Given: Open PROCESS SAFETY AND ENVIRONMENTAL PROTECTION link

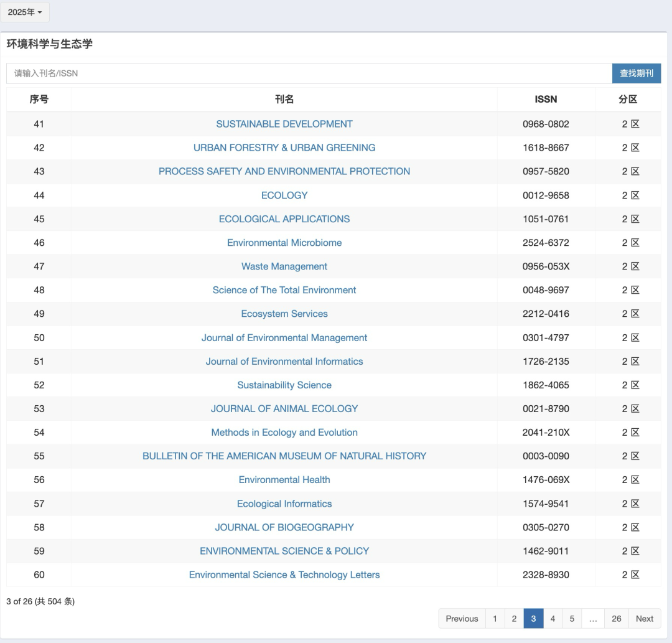Looking at the screenshot, I should pos(284,171).
